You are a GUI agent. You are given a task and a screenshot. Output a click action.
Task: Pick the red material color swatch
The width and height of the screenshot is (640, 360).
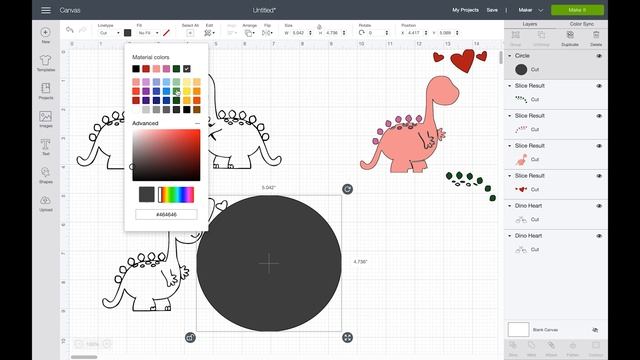(146, 69)
